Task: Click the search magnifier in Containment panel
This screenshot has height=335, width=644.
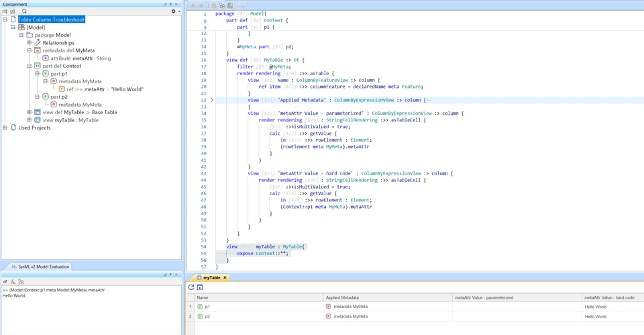Action: point(25,11)
